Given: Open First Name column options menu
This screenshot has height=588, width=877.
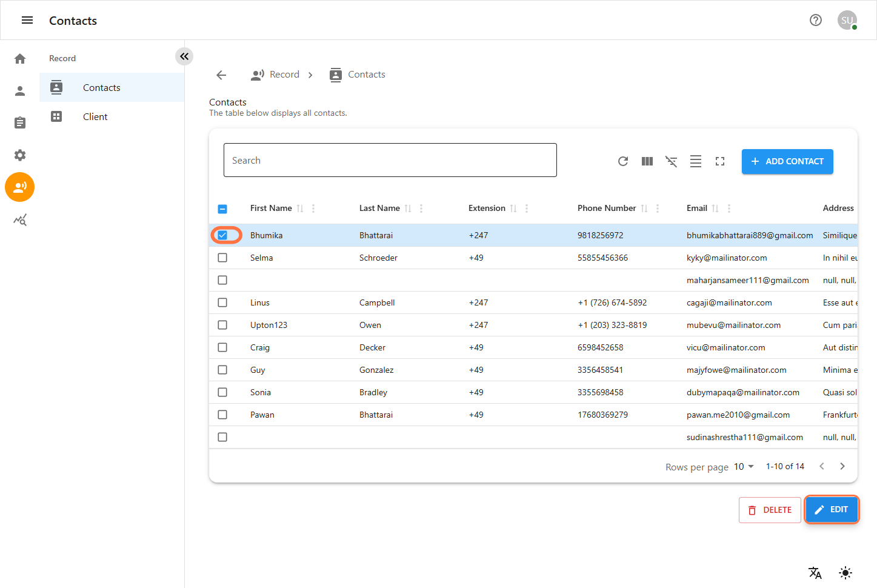Looking at the screenshot, I should pyautogui.click(x=313, y=209).
